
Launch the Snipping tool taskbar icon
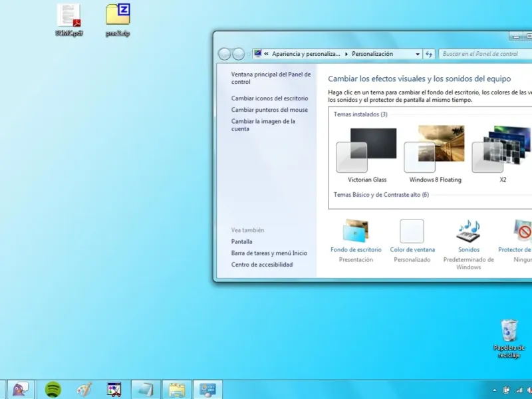(x=114, y=390)
